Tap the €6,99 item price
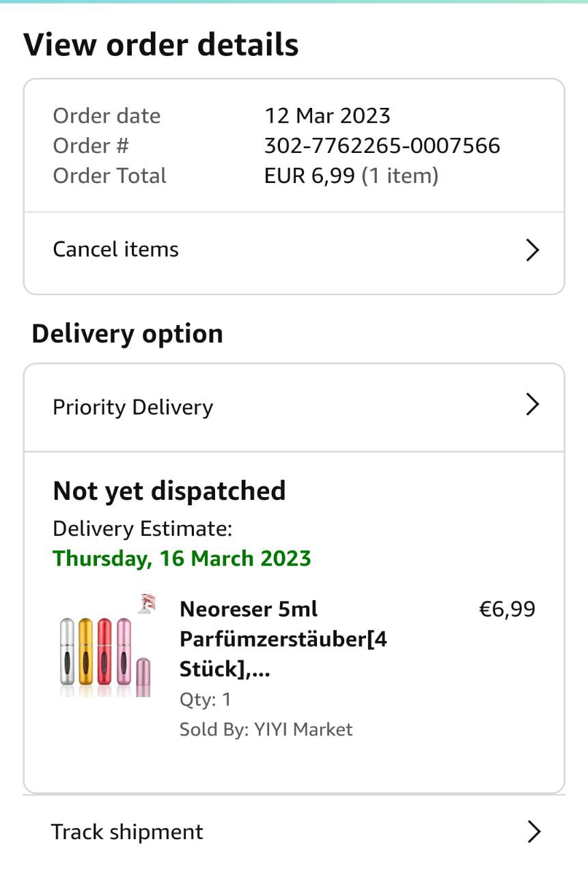This screenshot has width=588, height=874. click(x=507, y=608)
